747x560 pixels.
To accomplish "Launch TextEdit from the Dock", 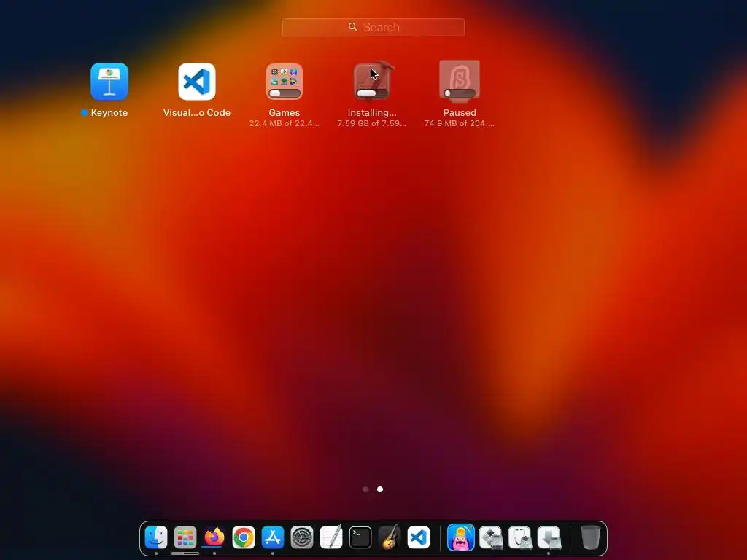I will (x=331, y=537).
